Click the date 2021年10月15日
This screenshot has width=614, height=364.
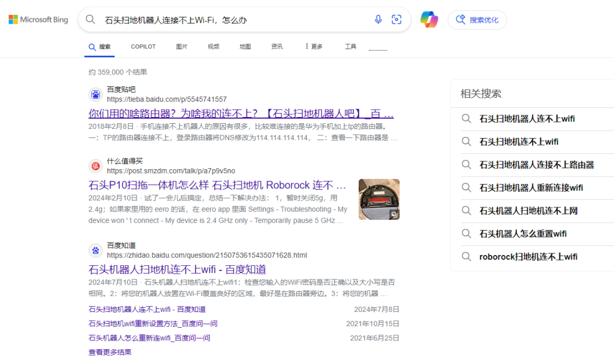pyautogui.click(x=373, y=324)
